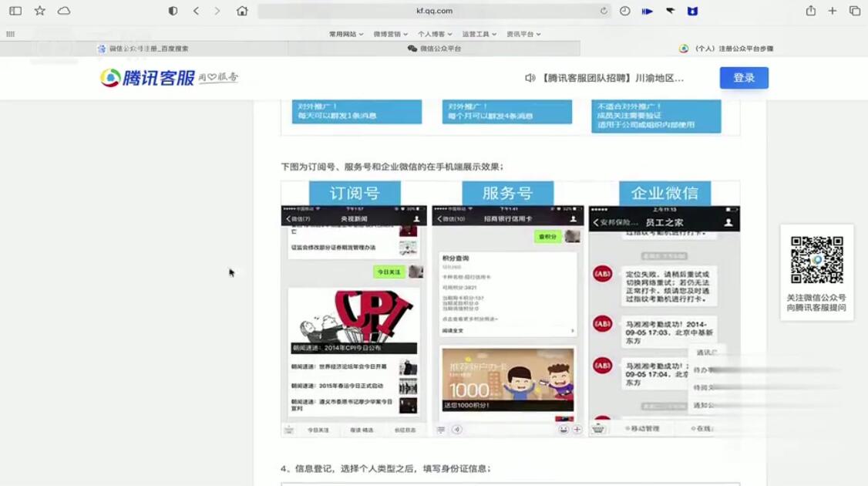Click the paragraph starting 下图为订阅号、服务号
The image size is (868, 486).
point(392,167)
